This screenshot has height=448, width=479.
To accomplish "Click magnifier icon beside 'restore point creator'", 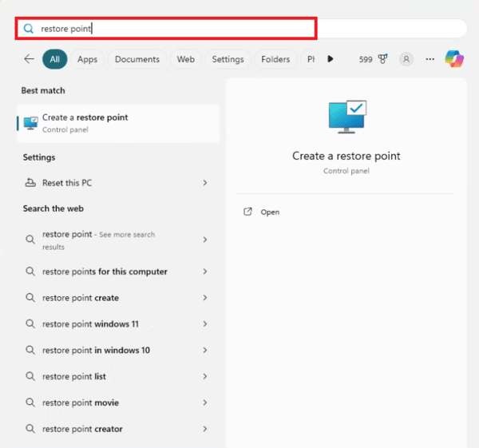I will (30, 429).
